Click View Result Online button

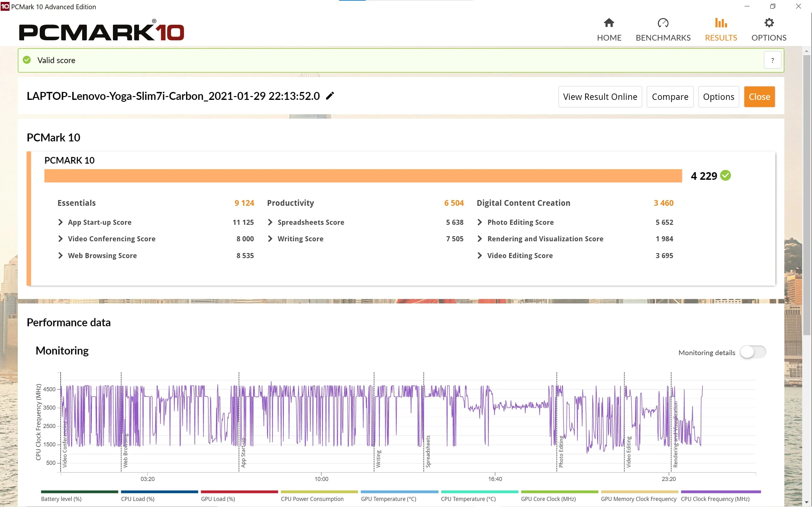pyautogui.click(x=600, y=97)
